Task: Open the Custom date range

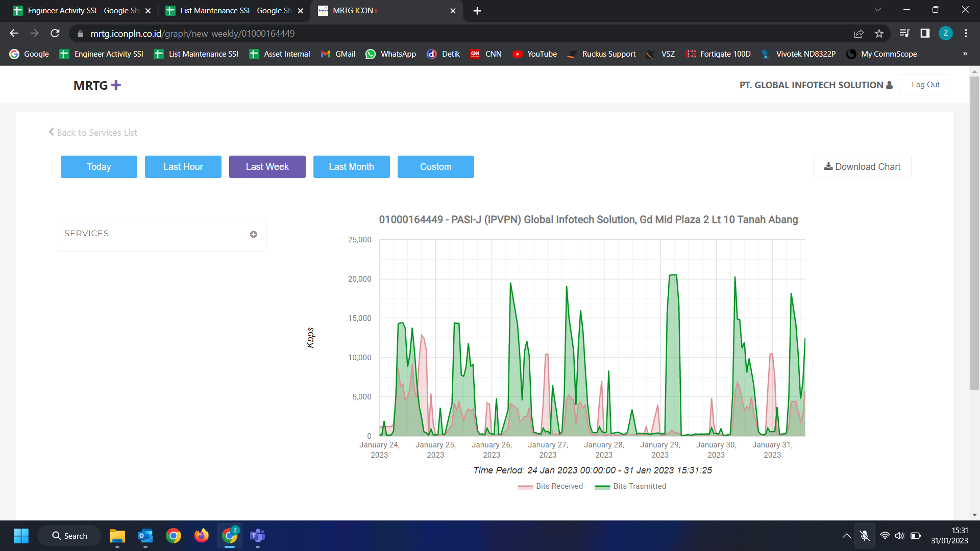Action: coord(435,167)
